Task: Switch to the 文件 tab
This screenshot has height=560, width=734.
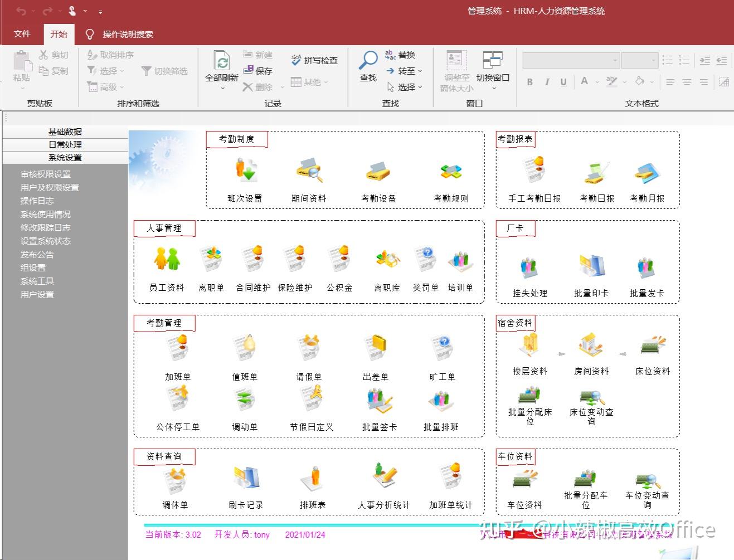Action: [x=22, y=33]
